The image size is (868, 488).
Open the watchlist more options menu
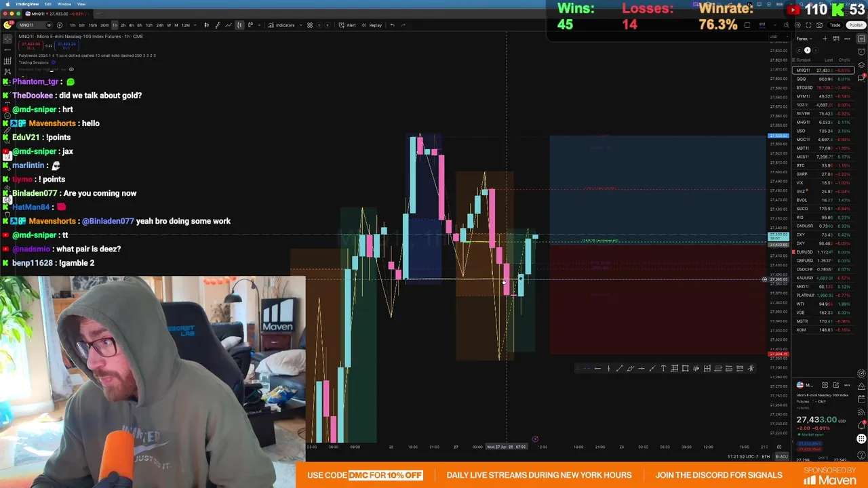(x=847, y=39)
